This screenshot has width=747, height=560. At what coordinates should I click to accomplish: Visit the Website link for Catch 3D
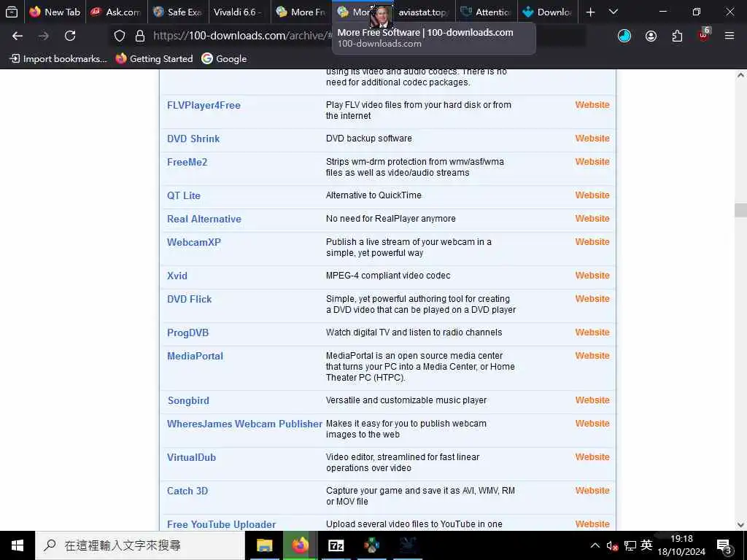(x=592, y=490)
